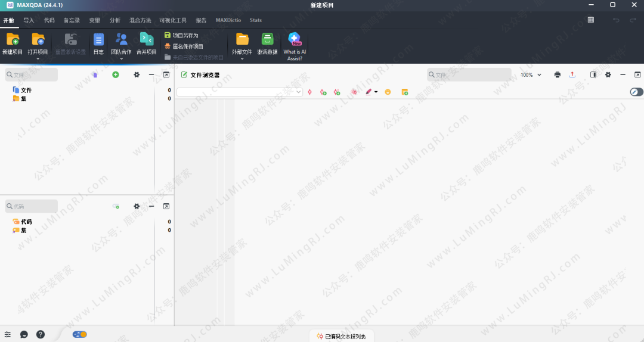Image resolution: width=644 pixels, height=342 pixels.
Task: Toggle the blue-orange switch in status bar
Action: point(80,334)
